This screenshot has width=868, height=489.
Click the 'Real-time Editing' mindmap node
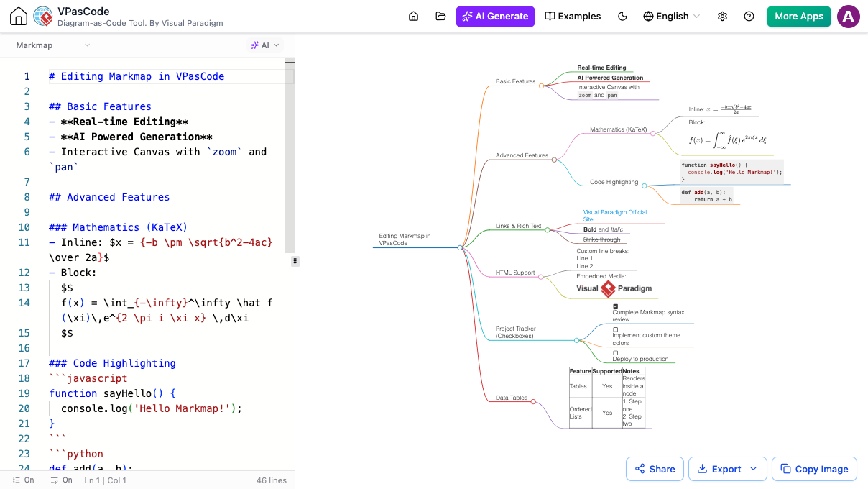601,68
